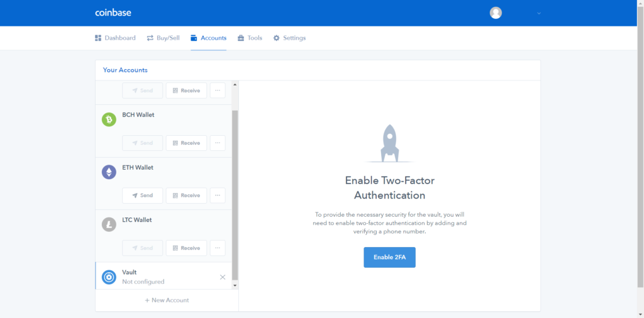Expand the account dropdown chevron in header
The width and height of the screenshot is (644, 318).
(539, 13)
